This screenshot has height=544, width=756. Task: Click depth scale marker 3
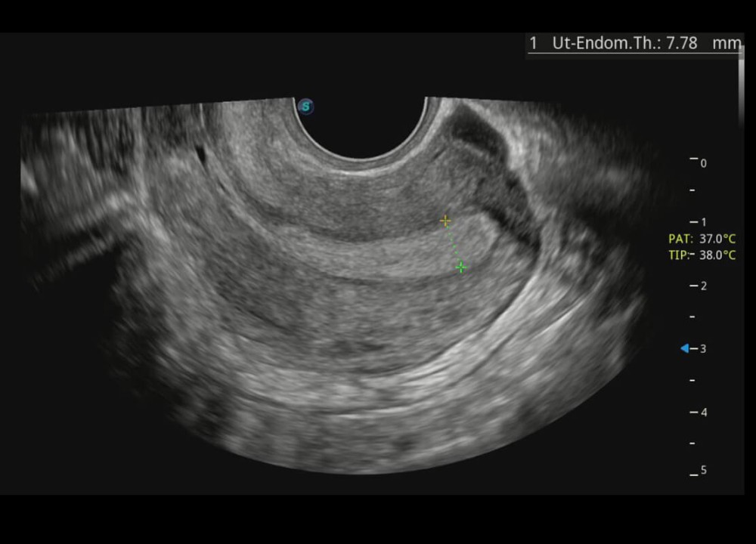[703, 348]
